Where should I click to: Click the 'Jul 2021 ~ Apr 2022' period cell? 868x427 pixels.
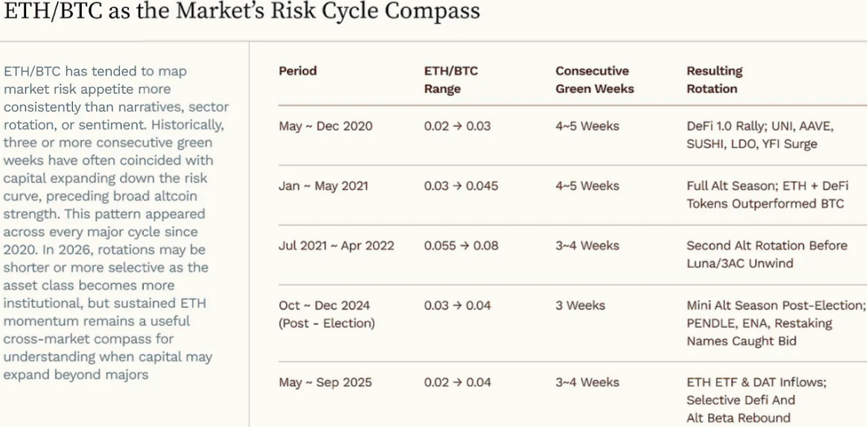(x=336, y=245)
